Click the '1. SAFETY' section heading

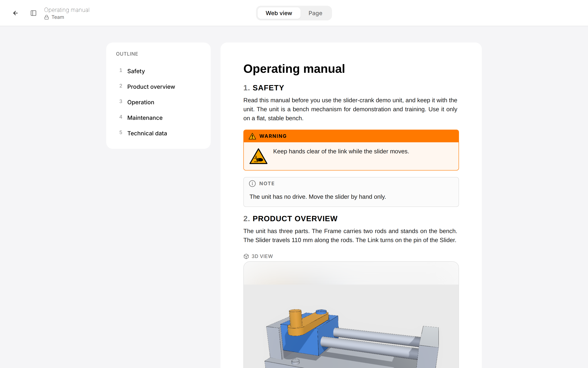pyautogui.click(x=264, y=88)
